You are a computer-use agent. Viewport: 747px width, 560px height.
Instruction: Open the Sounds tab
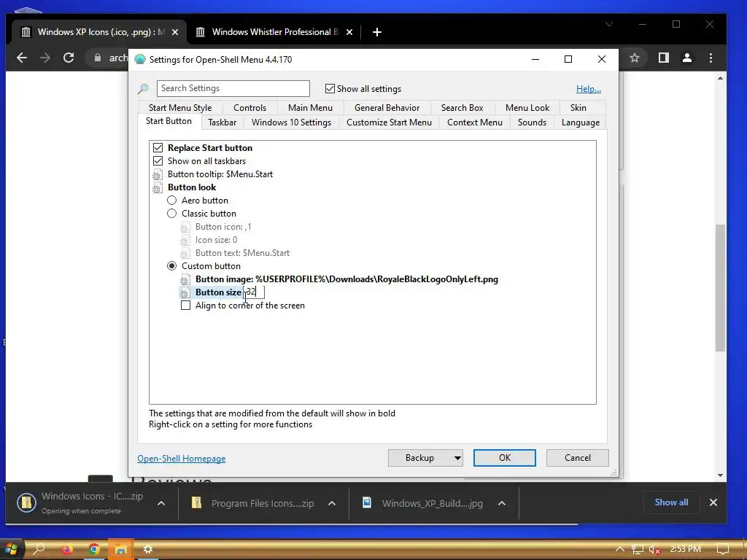pos(532,122)
